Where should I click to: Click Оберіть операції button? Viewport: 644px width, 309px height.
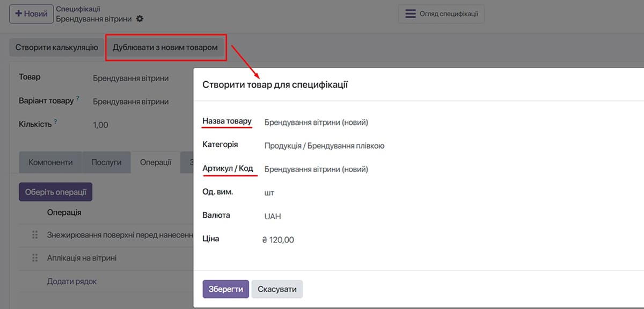(55, 192)
